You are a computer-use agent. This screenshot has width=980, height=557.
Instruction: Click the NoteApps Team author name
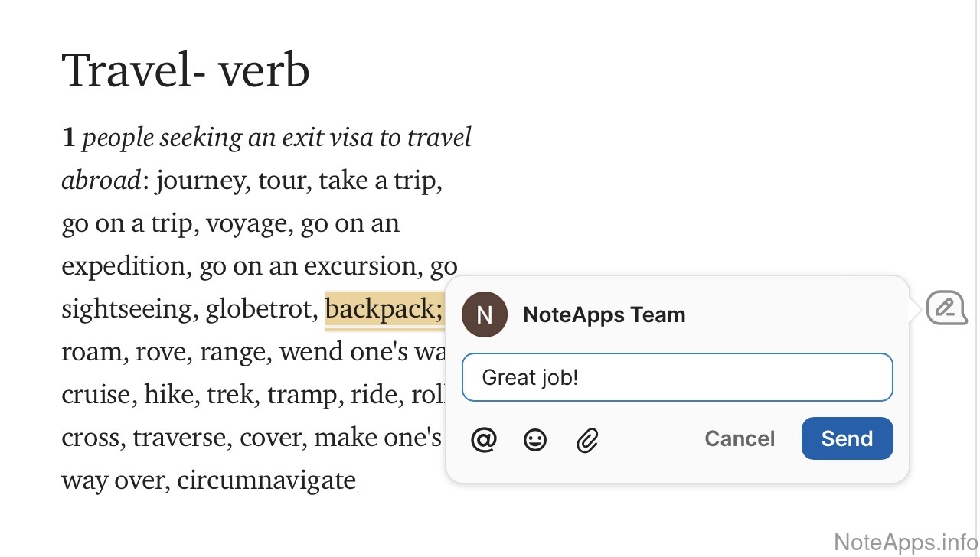click(604, 314)
